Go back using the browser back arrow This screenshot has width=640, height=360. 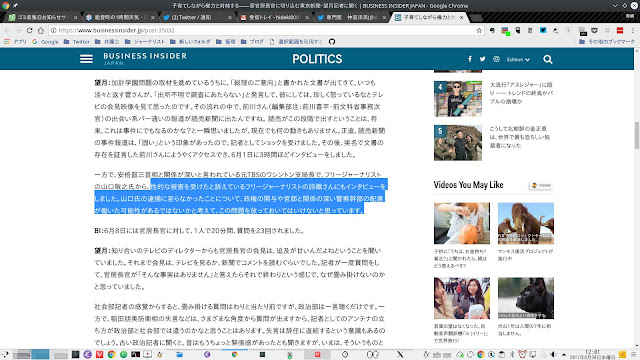pyautogui.click(x=7, y=30)
